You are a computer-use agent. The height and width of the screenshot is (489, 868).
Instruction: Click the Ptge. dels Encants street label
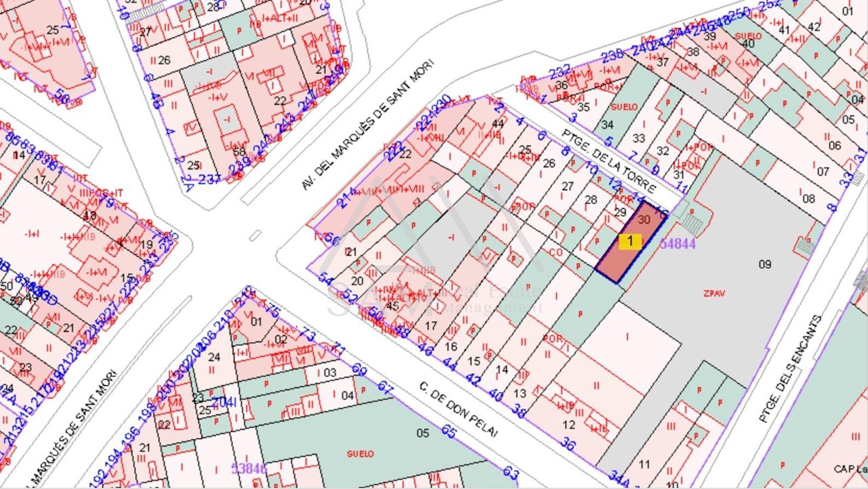pos(790,369)
